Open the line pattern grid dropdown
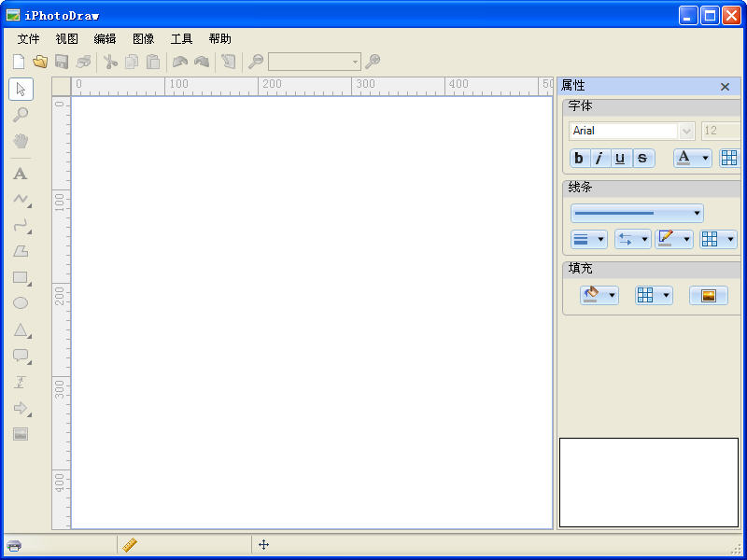 click(718, 239)
